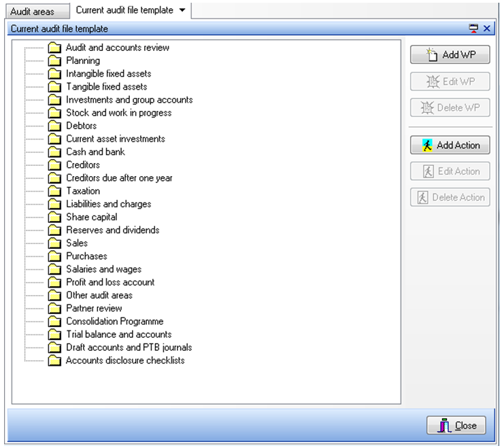
Task: Select the Purchases label in the tree
Action: [x=87, y=256]
